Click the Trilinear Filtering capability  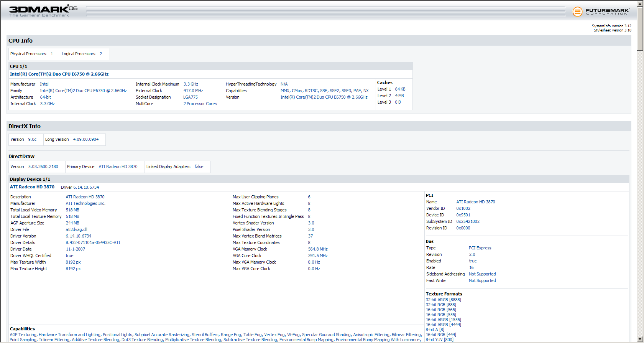[54, 340]
